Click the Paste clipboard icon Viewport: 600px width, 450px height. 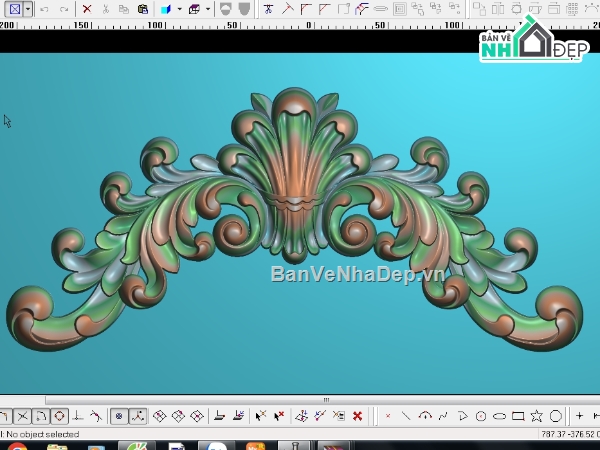[x=143, y=9]
